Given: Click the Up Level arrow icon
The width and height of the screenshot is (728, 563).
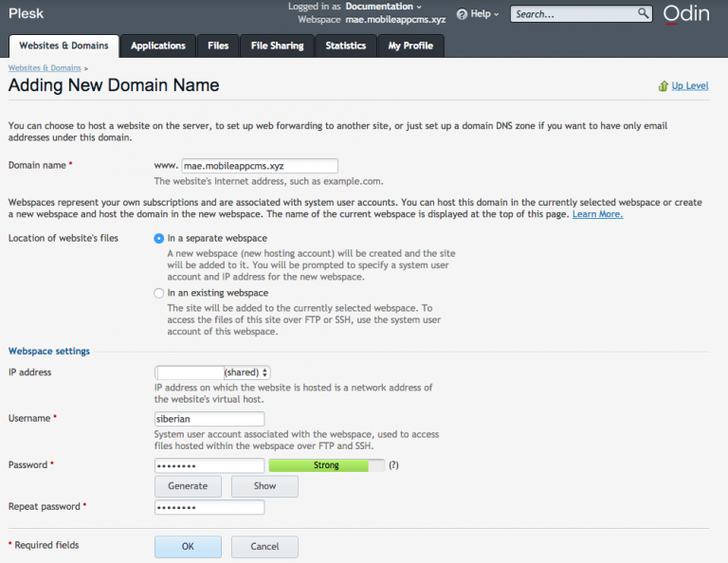Looking at the screenshot, I should (664, 86).
